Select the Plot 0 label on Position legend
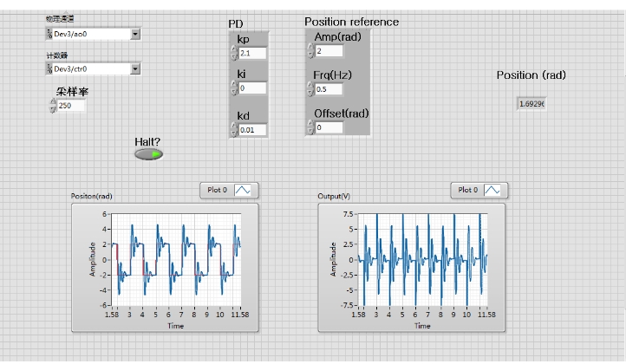The image size is (626, 364). pos(218,190)
